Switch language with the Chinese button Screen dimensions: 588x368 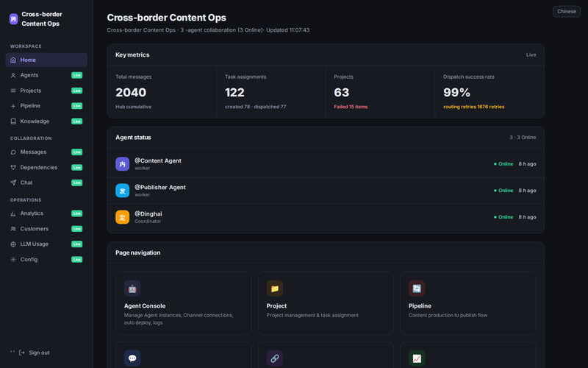(x=566, y=12)
